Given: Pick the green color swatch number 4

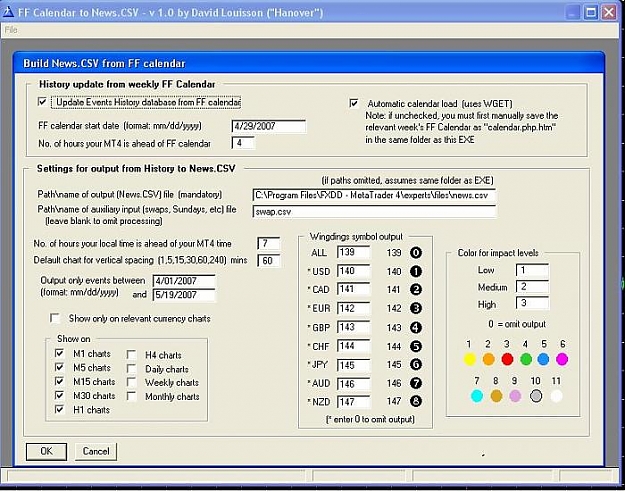Looking at the screenshot, I should 526,359.
